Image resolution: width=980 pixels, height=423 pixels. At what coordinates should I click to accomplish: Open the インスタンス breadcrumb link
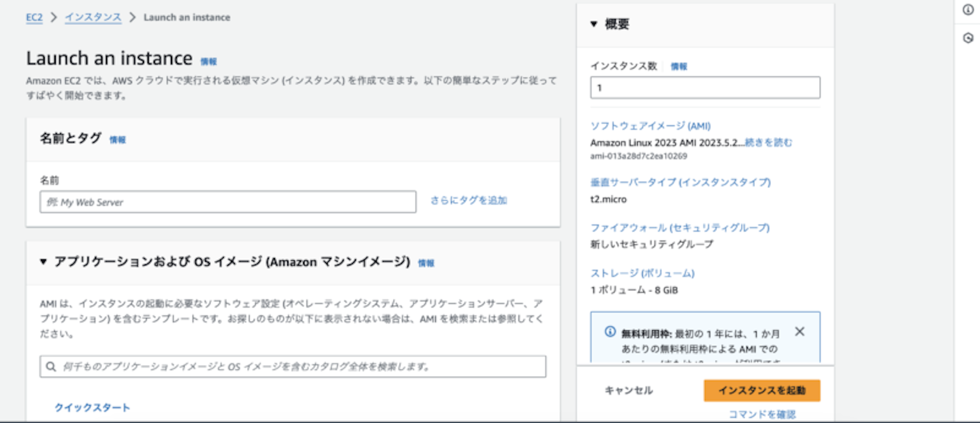coord(93,18)
